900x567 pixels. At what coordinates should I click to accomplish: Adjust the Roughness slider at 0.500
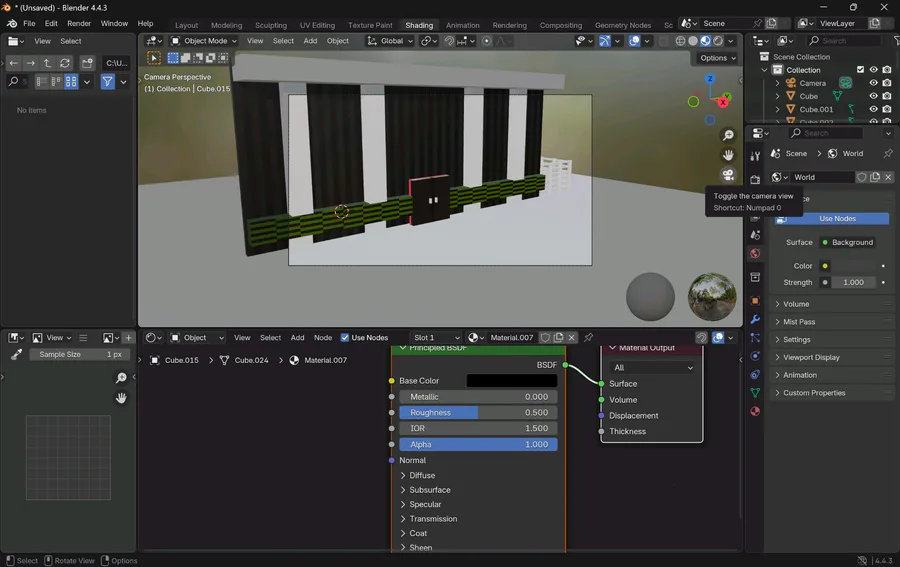pyautogui.click(x=478, y=413)
